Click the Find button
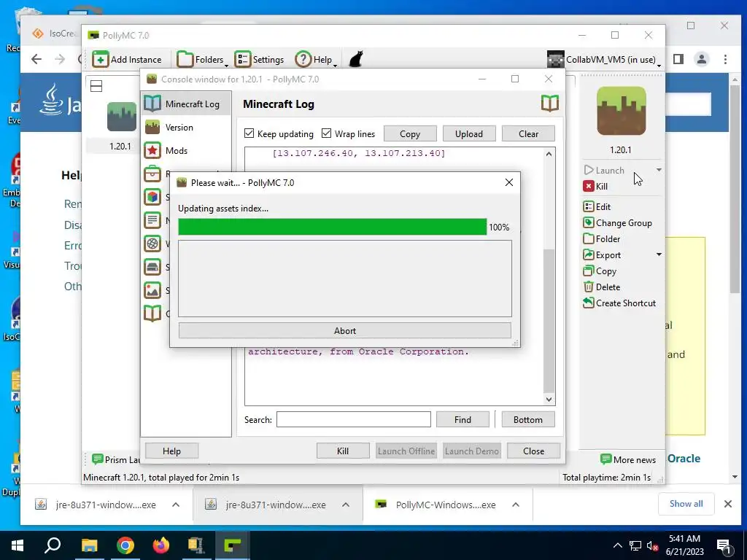The width and height of the screenshot is (747, 560). [x=462, y=419]
